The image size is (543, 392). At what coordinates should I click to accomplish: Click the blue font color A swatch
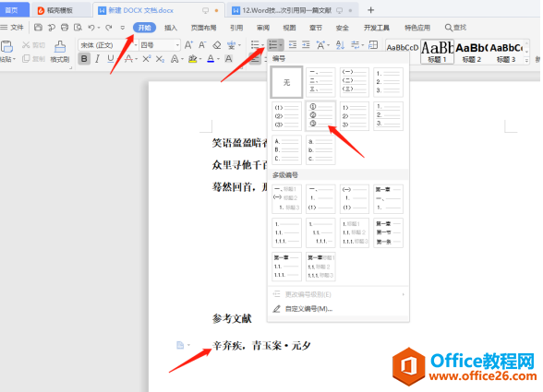211,59
